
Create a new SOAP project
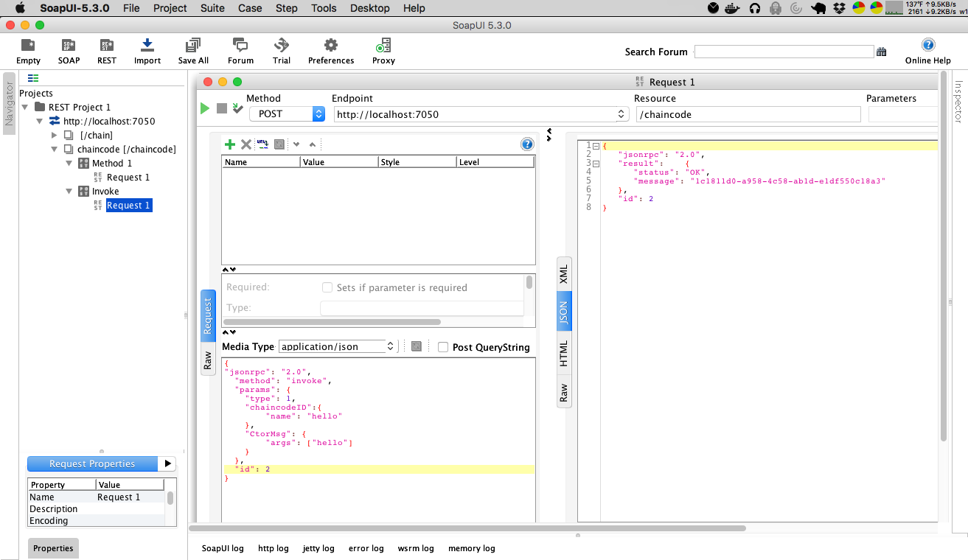(x=69, y=46)
